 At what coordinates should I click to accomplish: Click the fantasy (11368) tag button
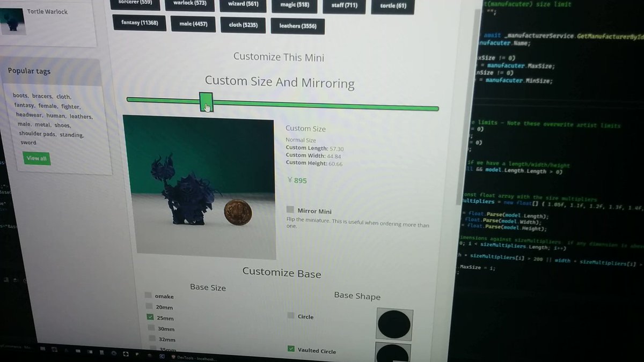click(x=139, y=23)
